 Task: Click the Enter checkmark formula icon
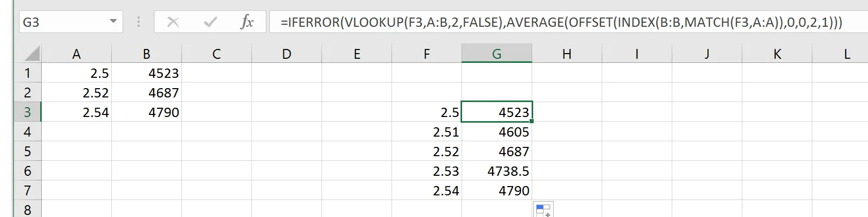pyautogui.click(x=210, y=22)
